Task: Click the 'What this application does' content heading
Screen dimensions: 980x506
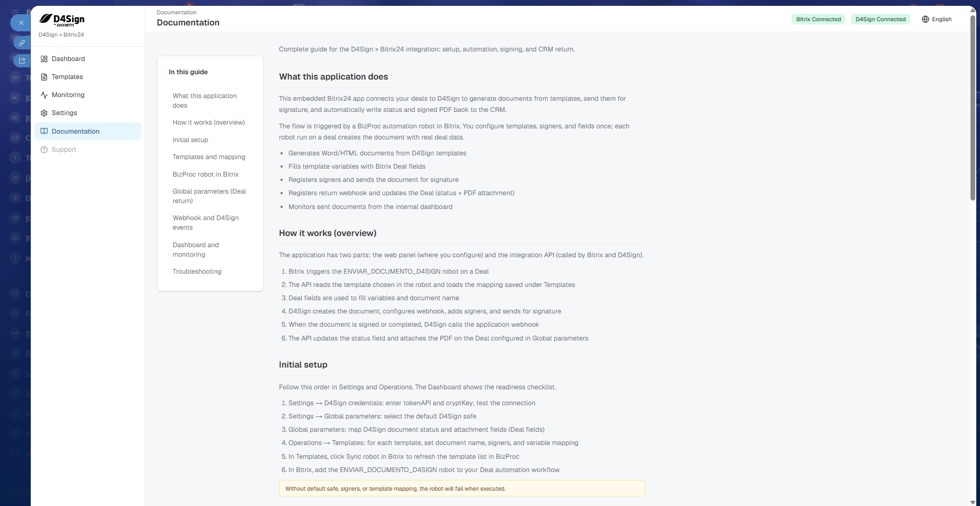Action: (334, 77)
